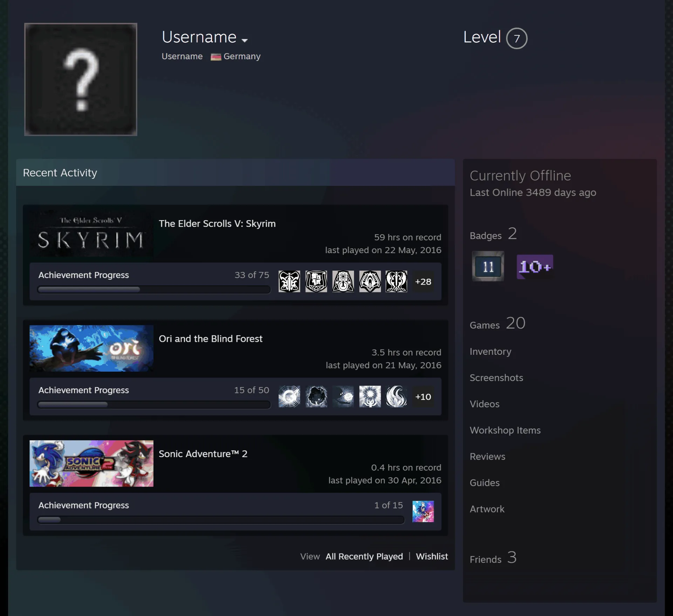Open the Guides page
Viewport: 673px width, 616px height.
click(x=484, y=483)
